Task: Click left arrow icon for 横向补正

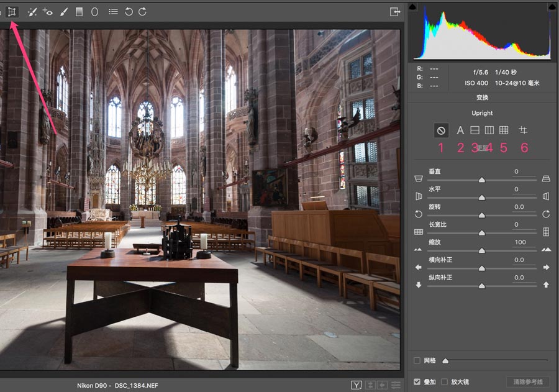Action: click(419, 267)
